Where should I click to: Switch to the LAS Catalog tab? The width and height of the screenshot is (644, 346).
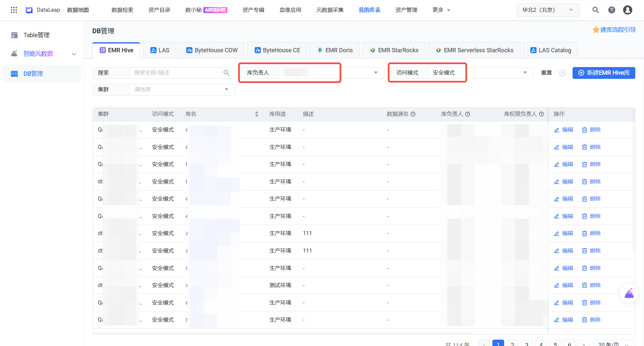(x=550, y=50)
